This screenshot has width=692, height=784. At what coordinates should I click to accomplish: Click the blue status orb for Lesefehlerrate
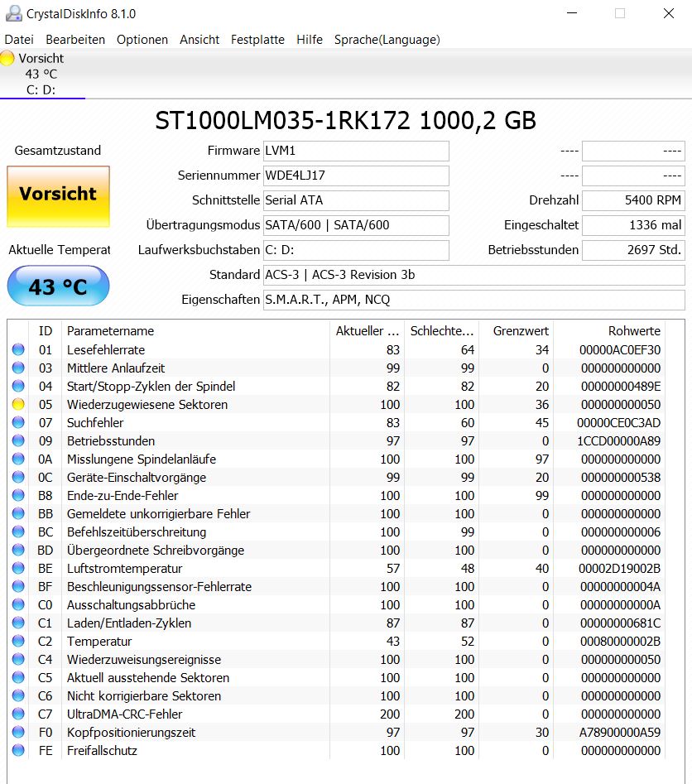point(18,349)
